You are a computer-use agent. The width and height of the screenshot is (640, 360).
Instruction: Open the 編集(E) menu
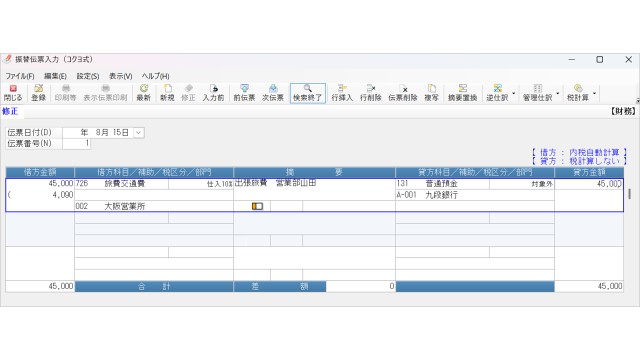coord(55,76)
